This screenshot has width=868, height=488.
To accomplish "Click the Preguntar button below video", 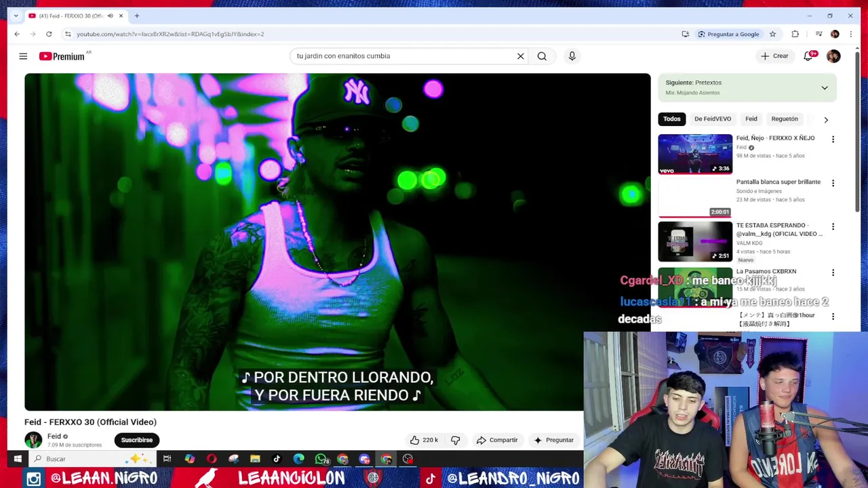I will point(553,440).
